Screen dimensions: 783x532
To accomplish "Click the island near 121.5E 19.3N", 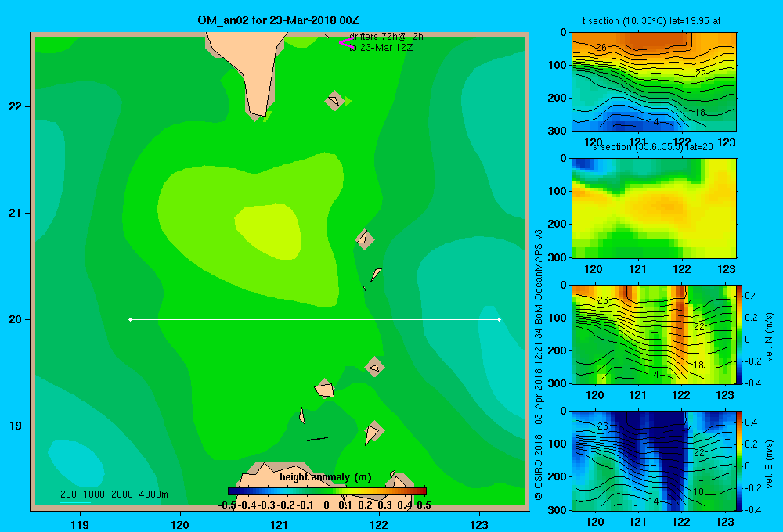I will pos(325,389).
